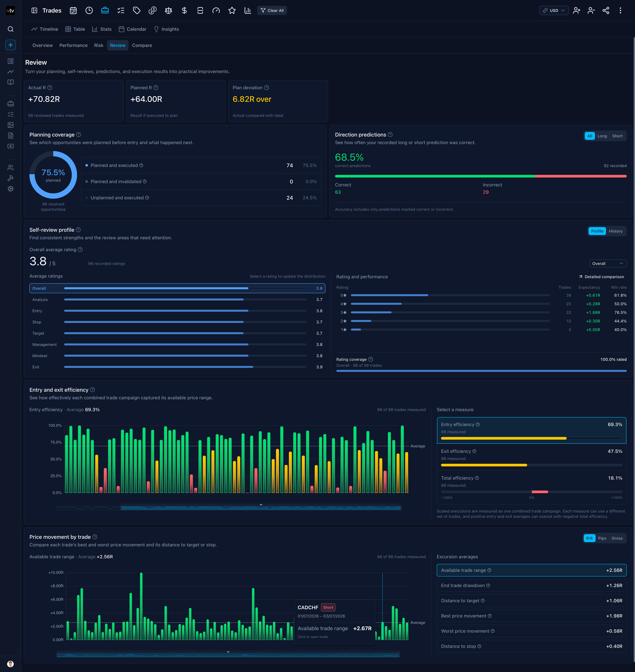
Task: Open the balance scales filter icon
Action: click(169, 10)
